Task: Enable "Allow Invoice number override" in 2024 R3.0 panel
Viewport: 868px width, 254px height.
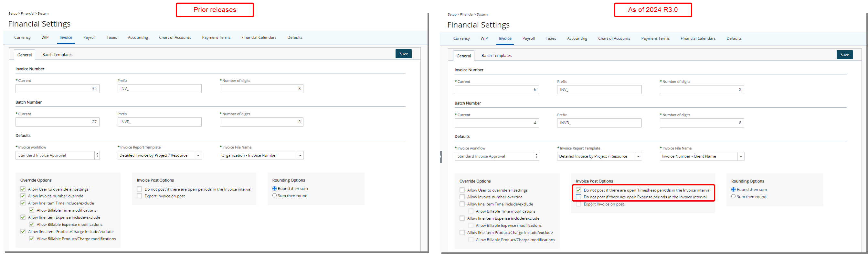Action: point(462,197)
